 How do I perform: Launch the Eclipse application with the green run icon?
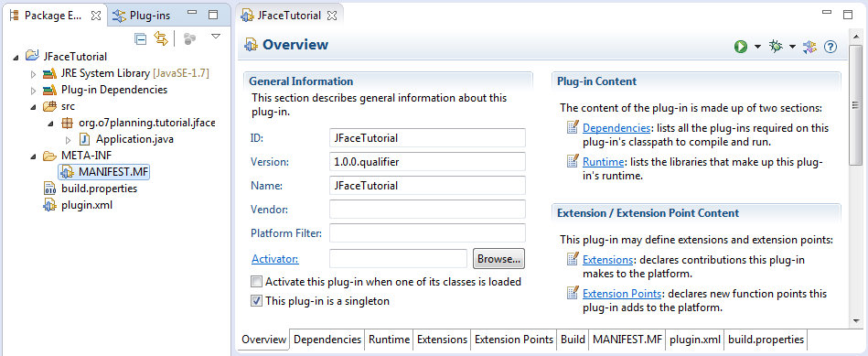pos(741,47)
